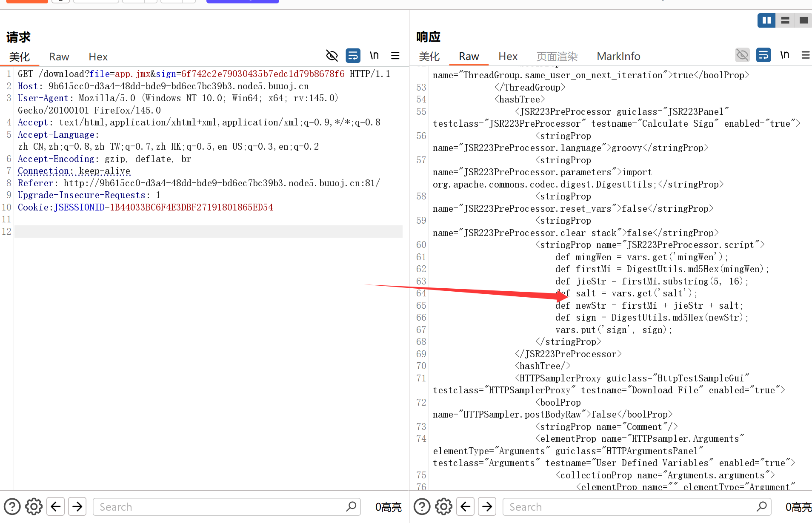
Task: Click "vars.put('sign', sign)" line
Action: [614, 330]
